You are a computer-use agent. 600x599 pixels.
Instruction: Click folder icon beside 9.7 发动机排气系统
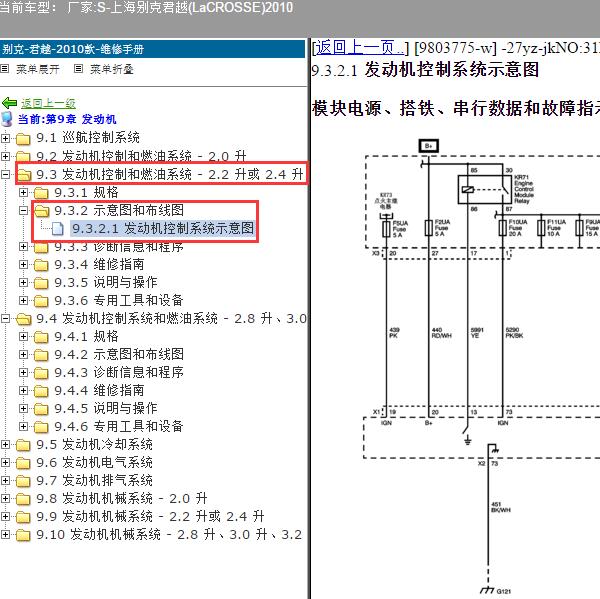tap(23, 481)
